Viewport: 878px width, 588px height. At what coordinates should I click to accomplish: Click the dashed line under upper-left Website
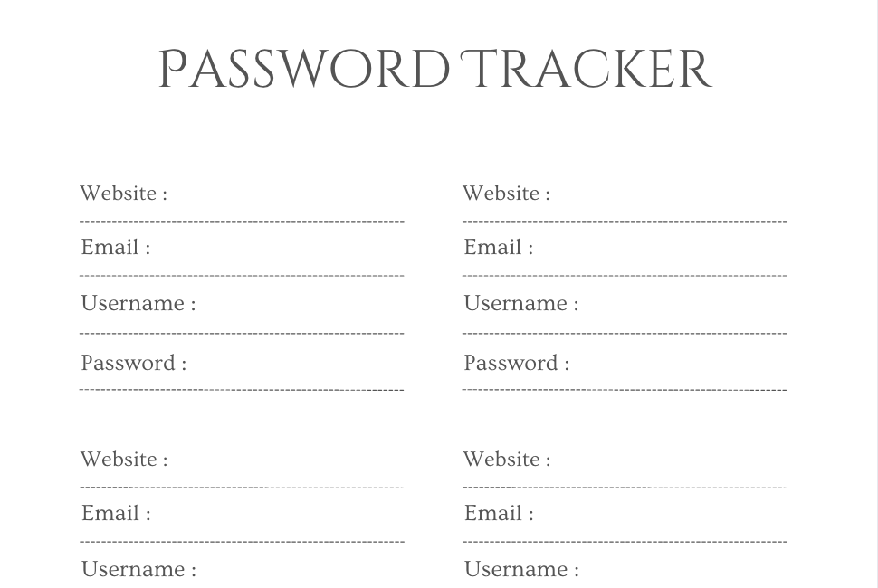242,222
